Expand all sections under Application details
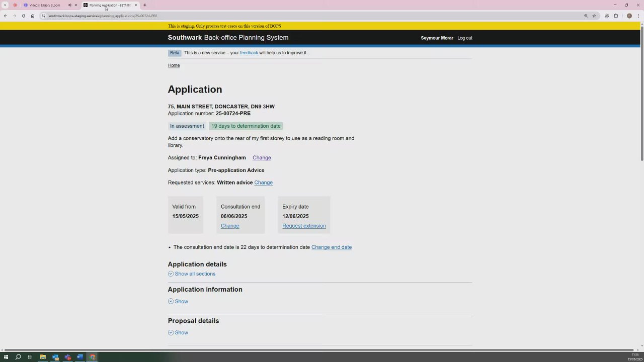Viewport: 644px width, 362px height. coord(195,274)
